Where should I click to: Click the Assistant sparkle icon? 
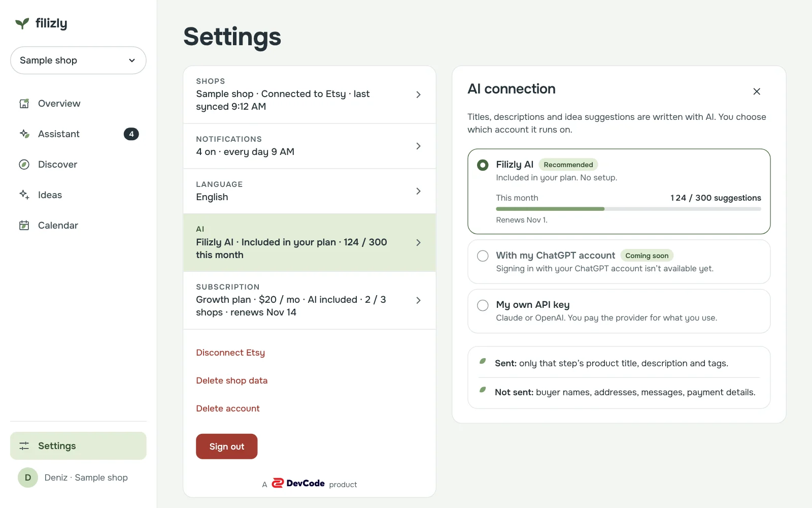24,134
